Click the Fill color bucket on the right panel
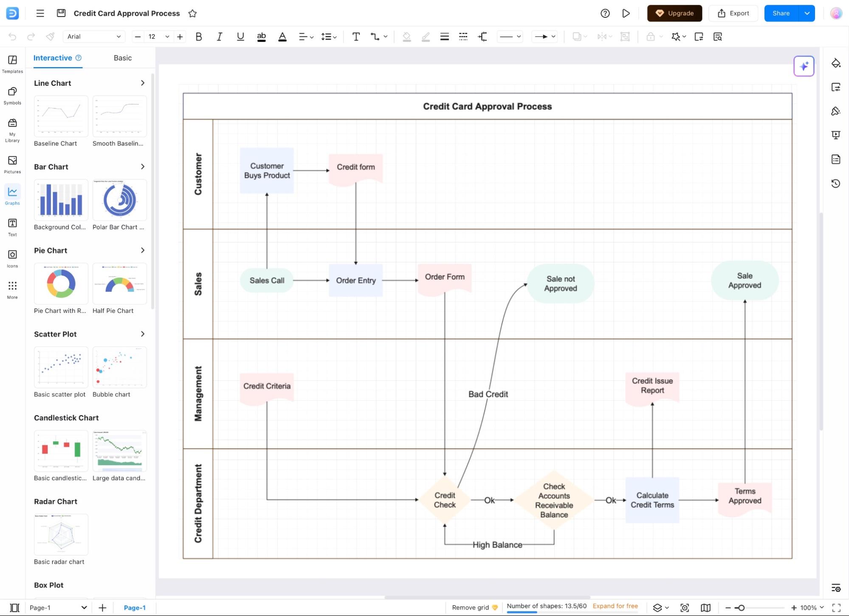 (835, 63)
